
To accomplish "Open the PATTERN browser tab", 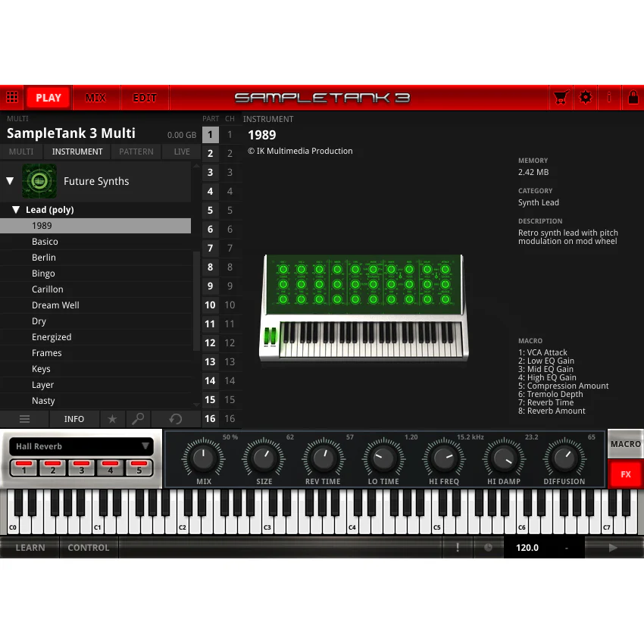I will (136, 152).
